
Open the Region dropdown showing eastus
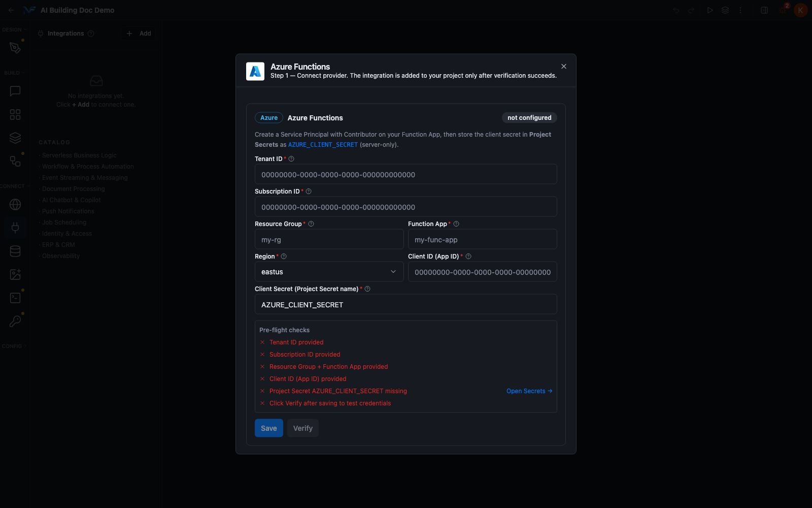[x=329, y=272]
